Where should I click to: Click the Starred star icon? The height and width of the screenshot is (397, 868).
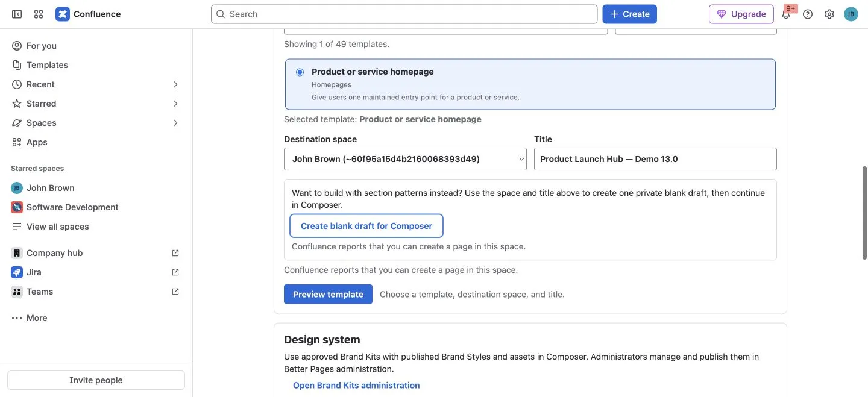click(x=17, y=104)
